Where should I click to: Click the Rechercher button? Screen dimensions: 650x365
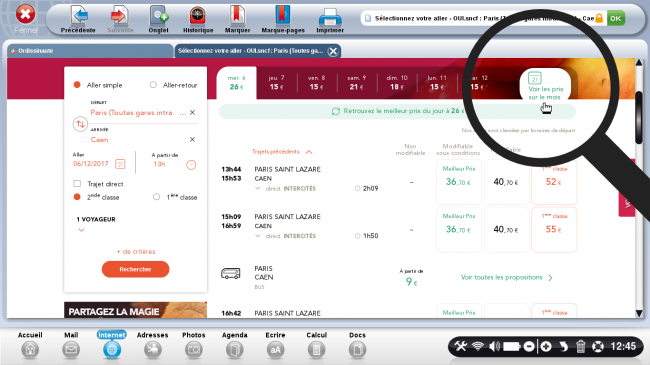click(x=136, y=269)
